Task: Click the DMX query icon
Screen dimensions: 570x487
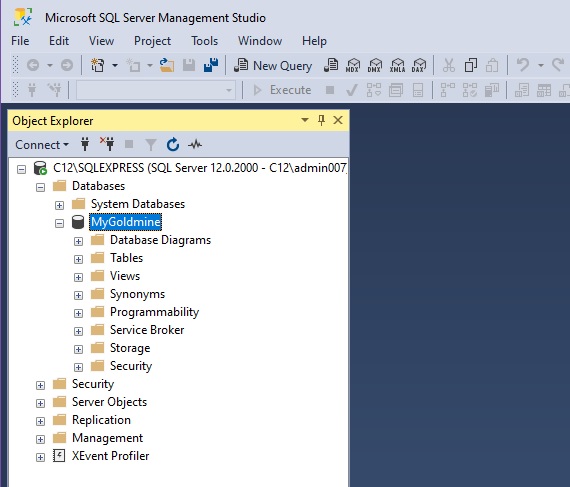Action: coord(374,66)
